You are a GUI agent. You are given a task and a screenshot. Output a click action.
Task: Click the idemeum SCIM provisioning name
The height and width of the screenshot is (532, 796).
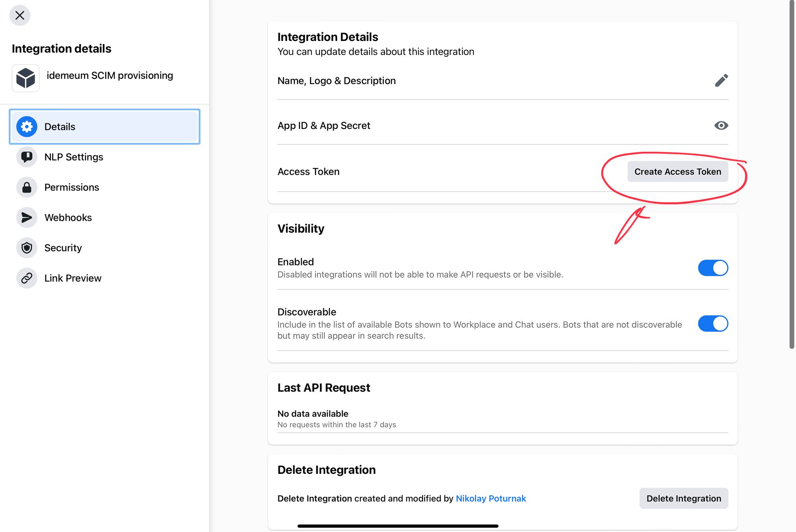click(x=110, y=75)
